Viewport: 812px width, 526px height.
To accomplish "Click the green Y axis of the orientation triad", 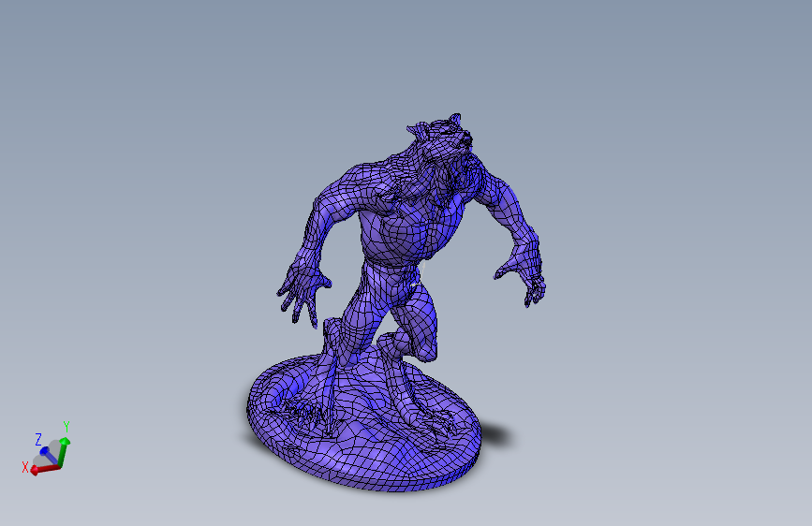I will pos(64,452).
